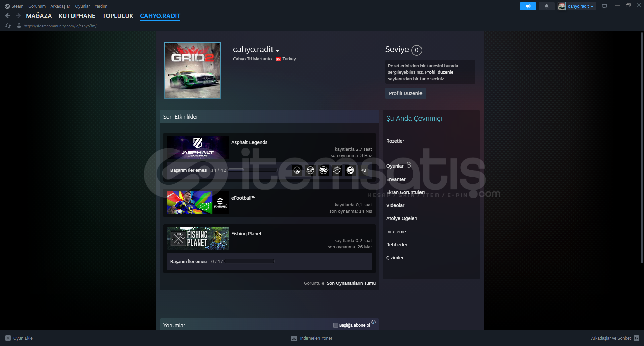The width and height of the screenshot is (644, 346).
Task: Switch to CAHYO.RADİT tab
Action: [160, 16]
